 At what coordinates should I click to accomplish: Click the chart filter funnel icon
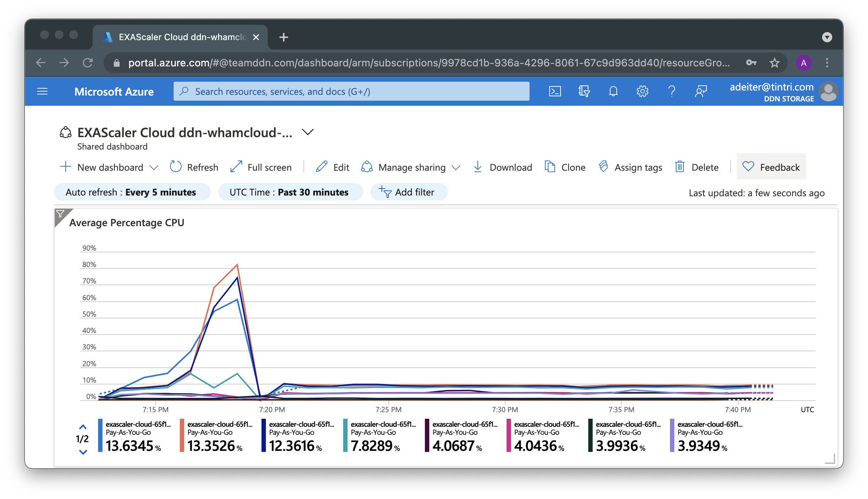61,214
